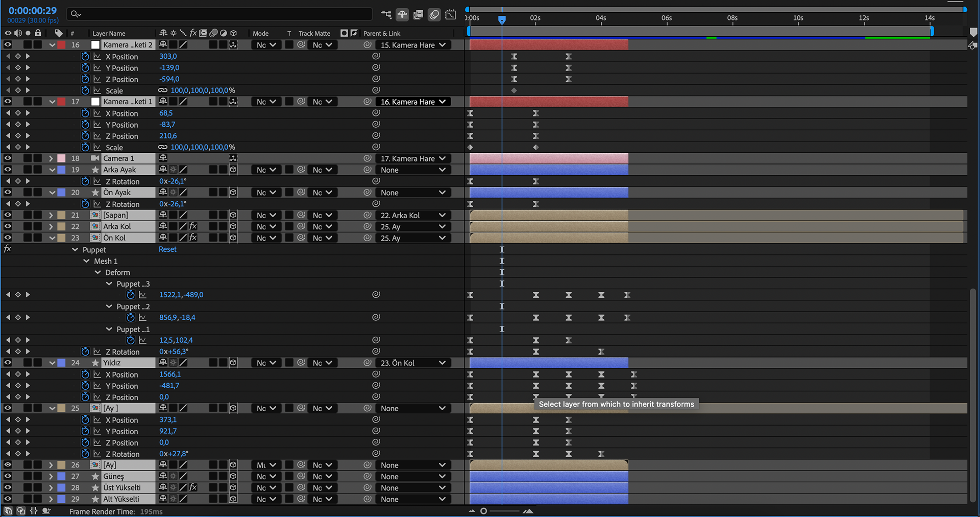Click the X Position value 1566,1
The width and height of the screenshot is (980, 517).
(x=170, y=374)
